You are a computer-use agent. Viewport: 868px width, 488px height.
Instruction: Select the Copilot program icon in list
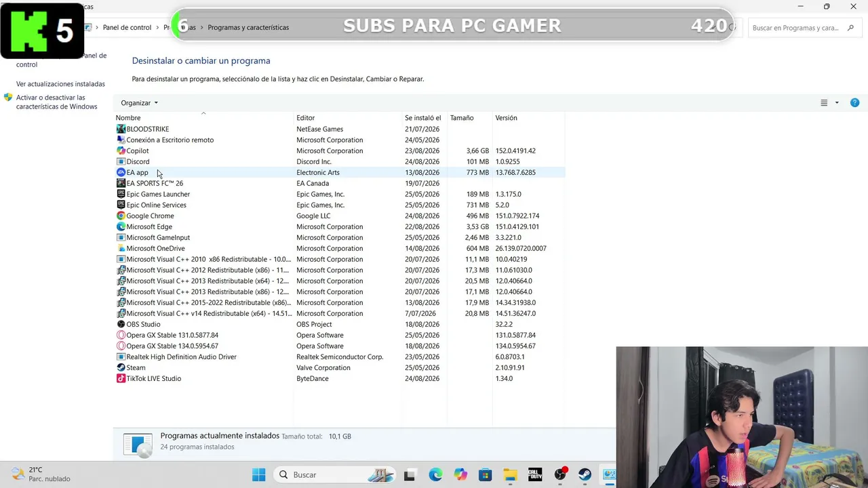pos(121,150)
